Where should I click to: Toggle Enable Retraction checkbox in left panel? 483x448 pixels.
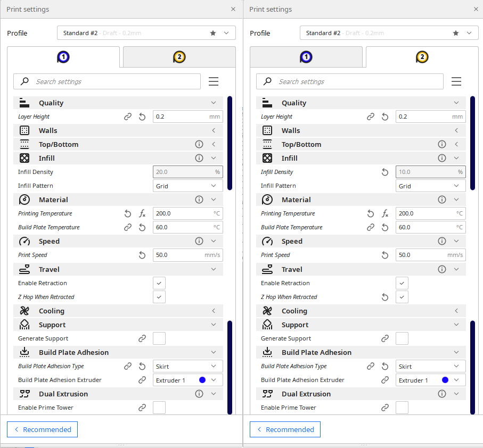point(159,283)
